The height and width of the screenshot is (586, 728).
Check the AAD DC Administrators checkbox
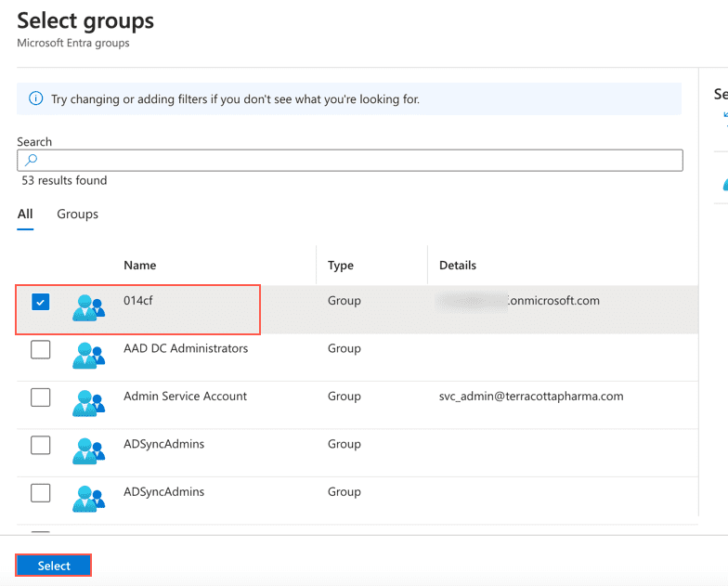(x=41, y=349)
